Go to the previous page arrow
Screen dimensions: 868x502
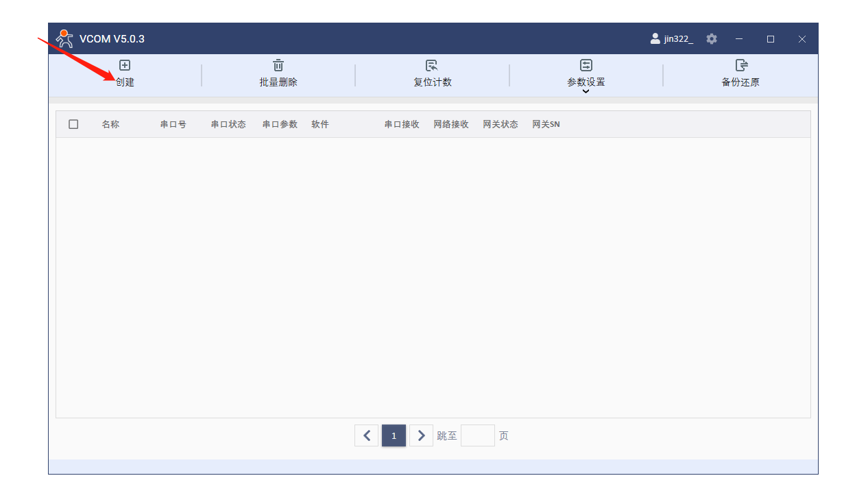point(366,435)
